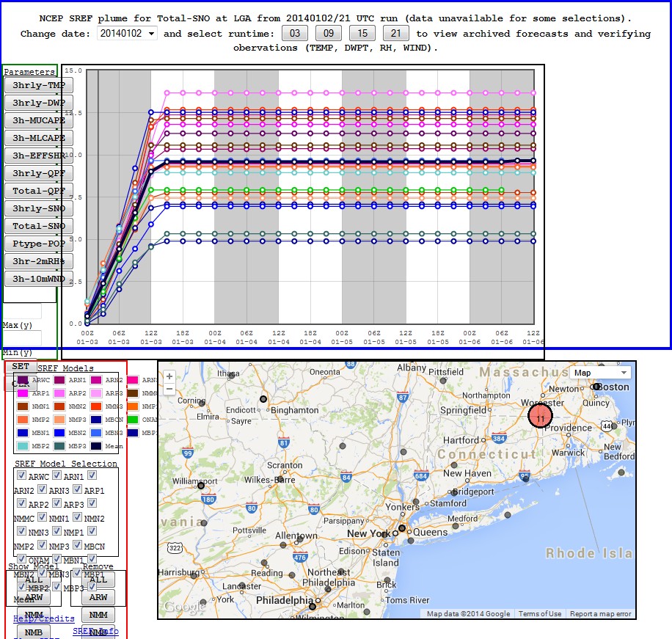Select the Total-QPF parameter
Image resolution: width=672 pixels, height=639 pixels.
[x=38, y=191]
